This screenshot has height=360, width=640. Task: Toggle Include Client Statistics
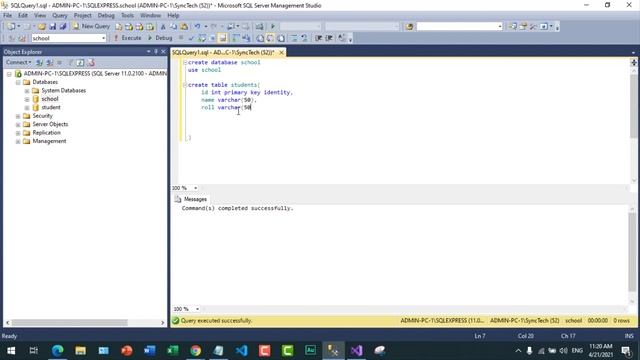point(247,38)
